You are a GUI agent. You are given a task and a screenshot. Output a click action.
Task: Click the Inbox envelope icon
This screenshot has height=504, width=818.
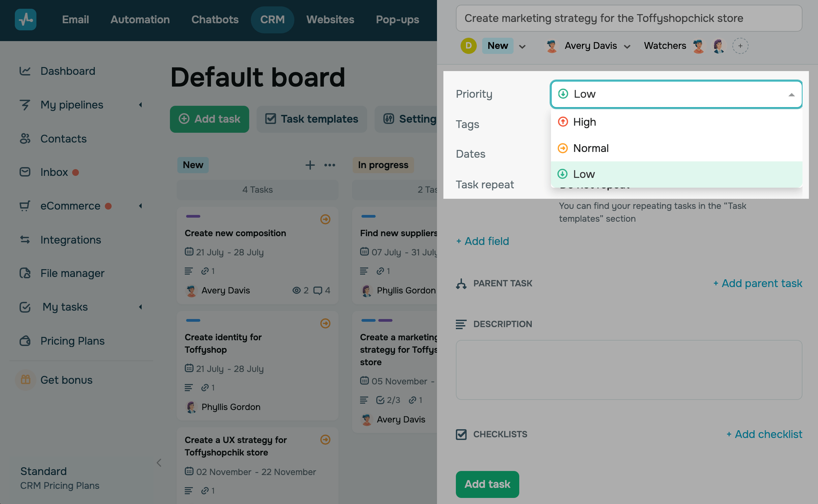tap(25, 172)
